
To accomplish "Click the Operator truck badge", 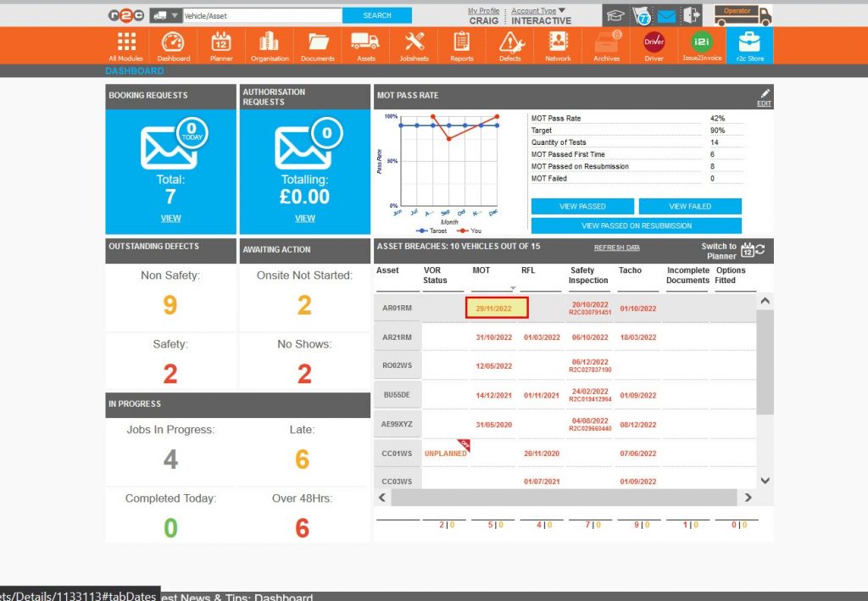I will pos(743,15).
